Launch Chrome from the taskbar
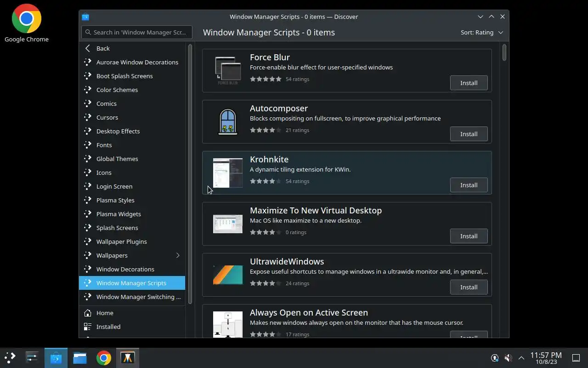 click(x=104, y=357)
